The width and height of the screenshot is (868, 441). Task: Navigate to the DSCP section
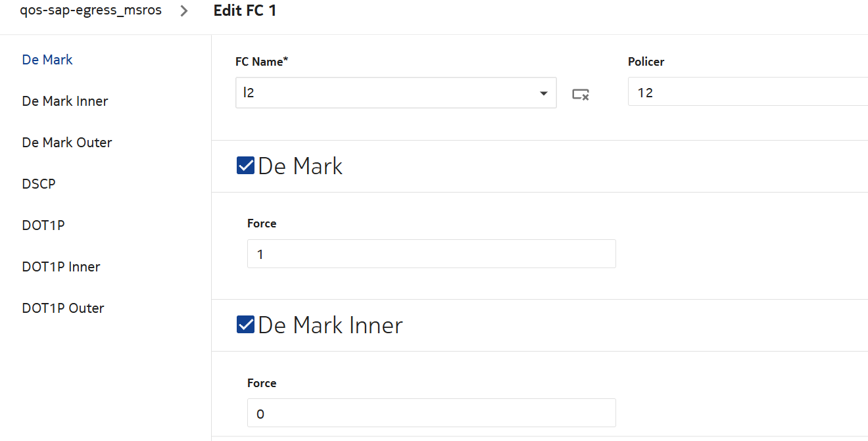point(39,184)
